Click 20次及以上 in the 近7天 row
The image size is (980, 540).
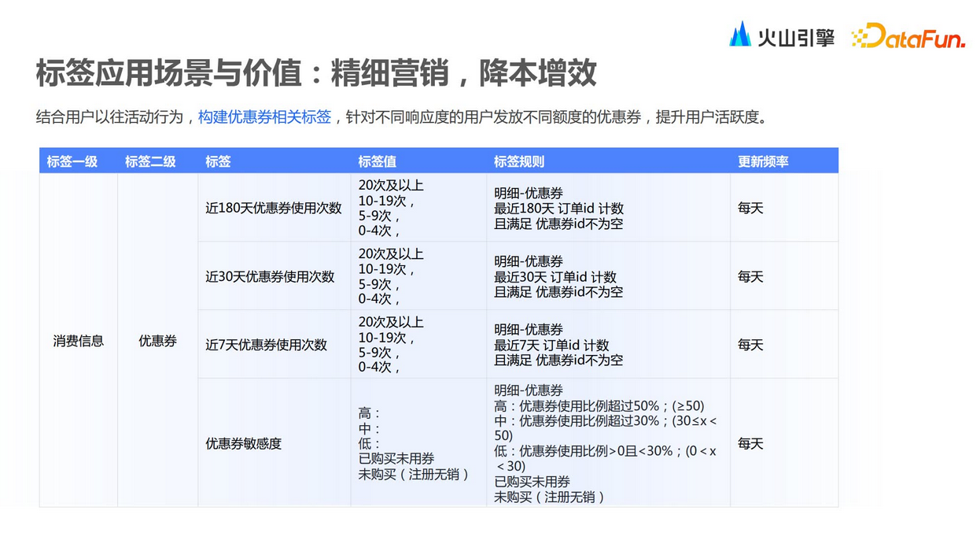pyautogui.click(x=391, y=322)
